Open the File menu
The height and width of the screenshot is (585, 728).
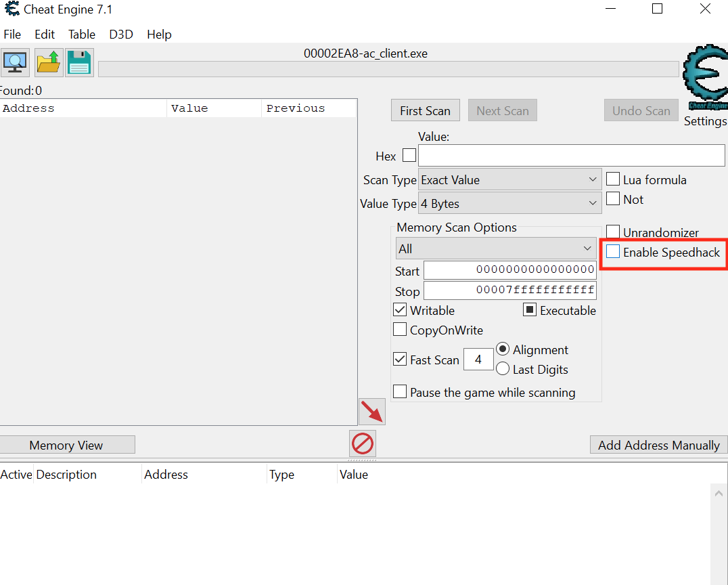(12, 35)
